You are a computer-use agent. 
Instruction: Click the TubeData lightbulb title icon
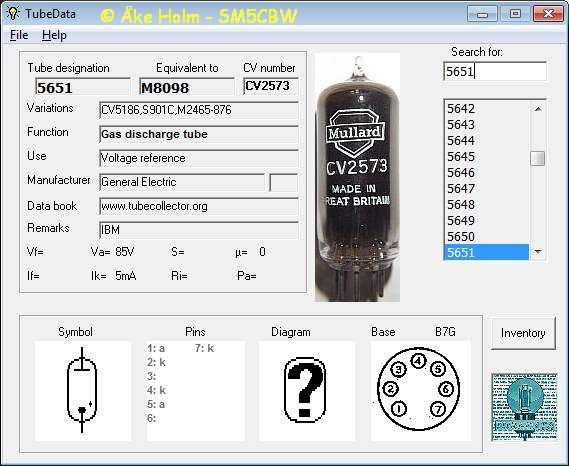(13, 13)
